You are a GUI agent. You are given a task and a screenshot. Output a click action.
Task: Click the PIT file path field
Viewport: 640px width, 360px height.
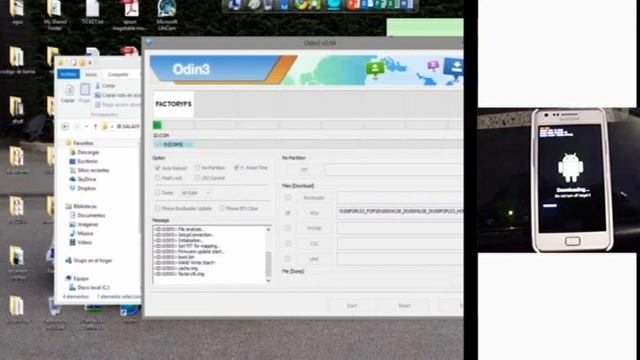point(395,170)
